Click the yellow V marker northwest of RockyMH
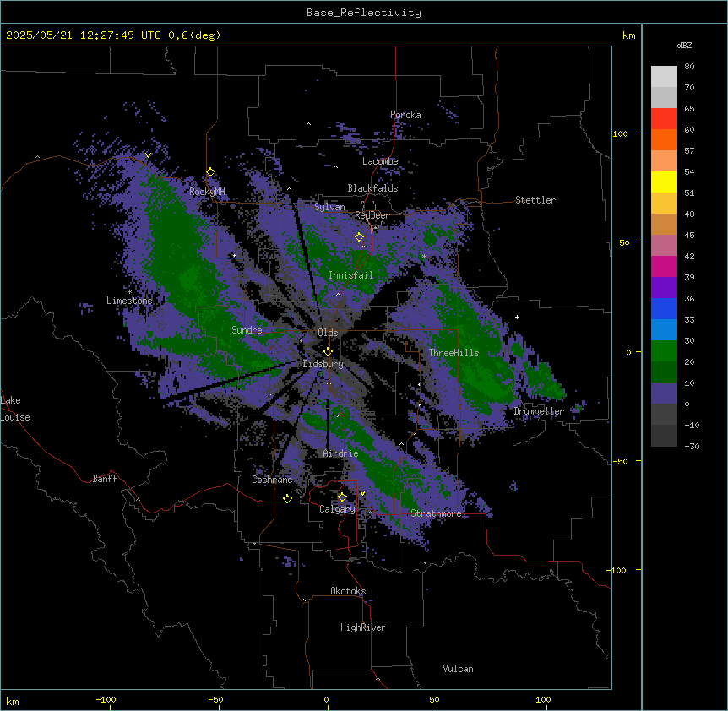 coord(148,155)
